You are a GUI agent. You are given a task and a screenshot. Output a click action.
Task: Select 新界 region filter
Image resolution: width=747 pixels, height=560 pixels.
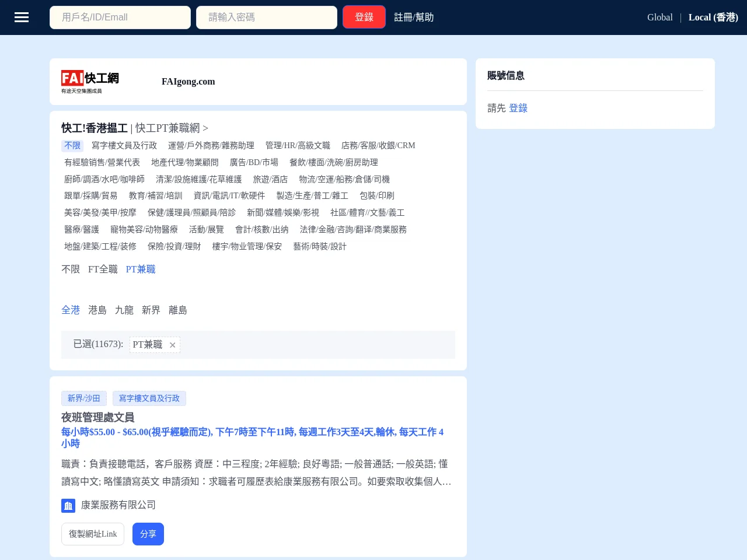(151, 310)
